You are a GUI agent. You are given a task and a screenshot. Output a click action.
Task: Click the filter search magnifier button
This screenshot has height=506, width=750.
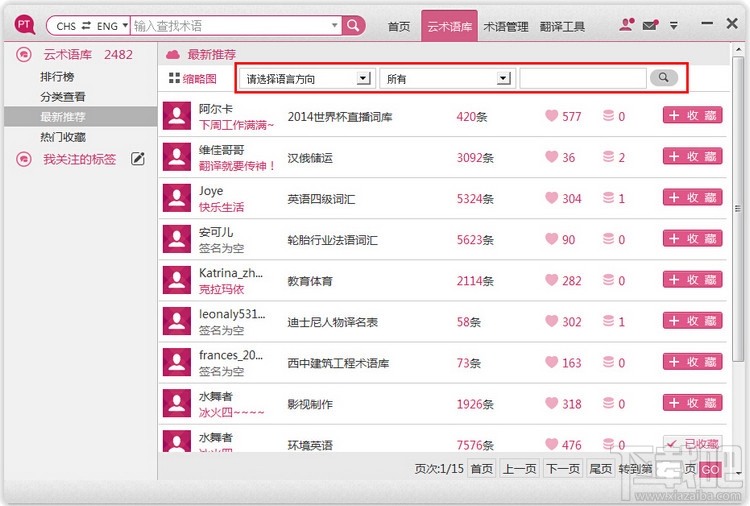pyautogui.click(x=663, y=77)
